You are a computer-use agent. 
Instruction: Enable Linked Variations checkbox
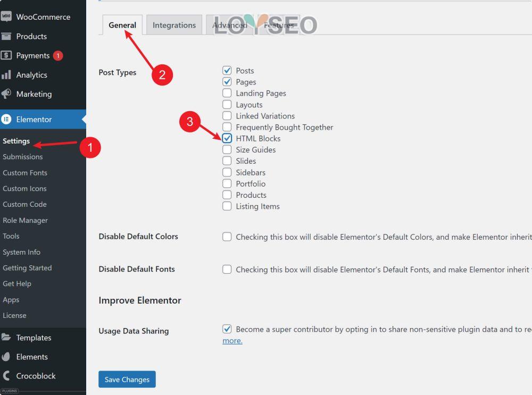click(x=227, y=115)
